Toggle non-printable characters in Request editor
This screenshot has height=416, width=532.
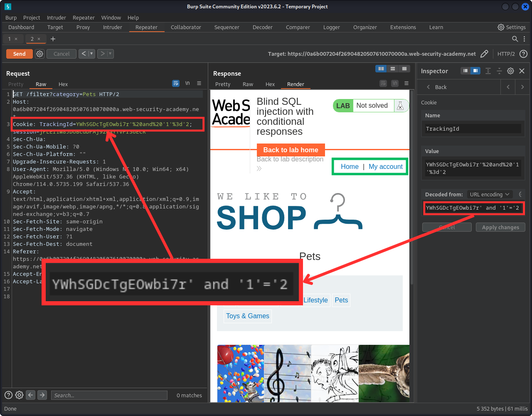(187, 83)
